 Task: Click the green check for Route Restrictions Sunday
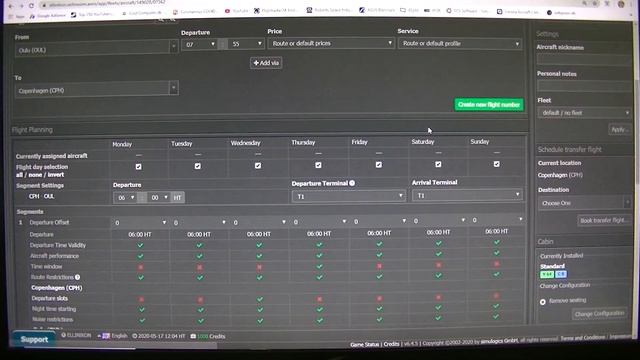pyautogui.click(x=496, y=274)
